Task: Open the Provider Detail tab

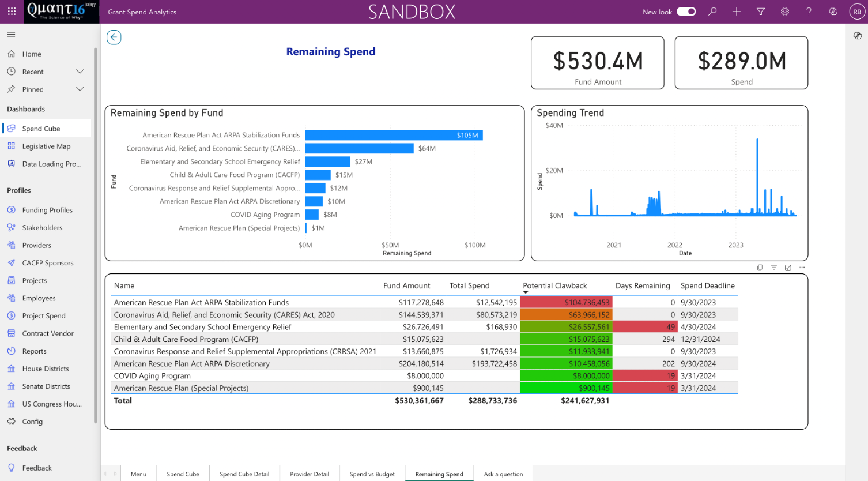Action: (x=310, y=474)
